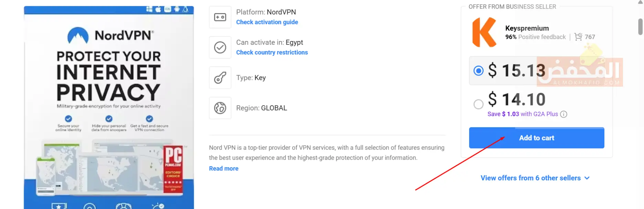This screenshot has height=209, width=644.
Task: Click the NordVPN box cover image
Action: (x=109, y=107)
